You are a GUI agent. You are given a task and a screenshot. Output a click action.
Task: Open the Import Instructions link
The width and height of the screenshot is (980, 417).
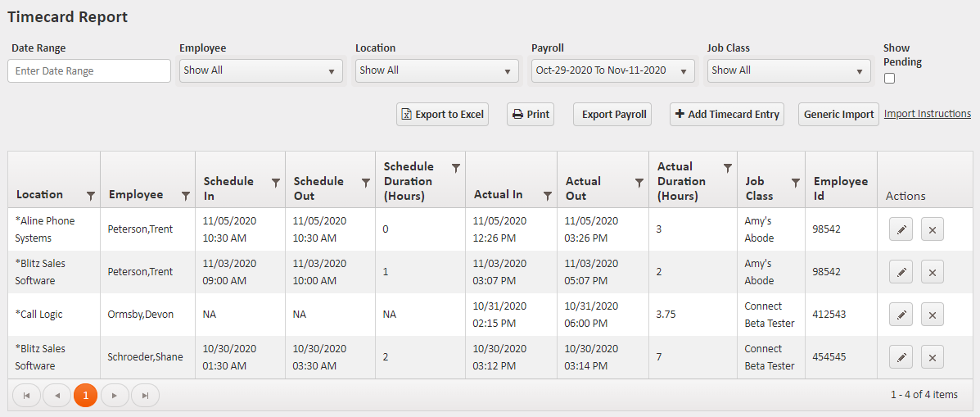click(x=927, y=114)
